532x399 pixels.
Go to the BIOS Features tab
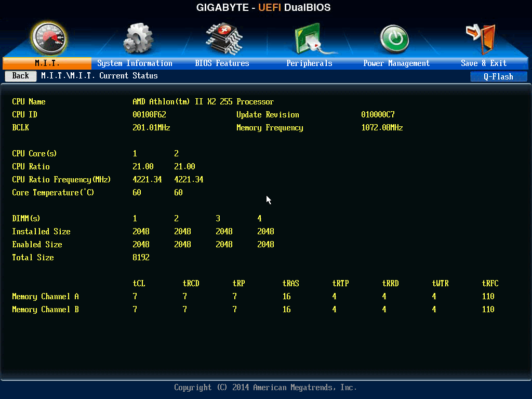[222, 63]
